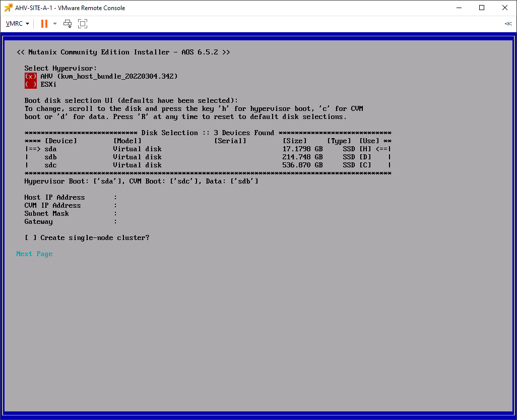Viewport: 517px width, 420px height.
Task: Collapse the toolbar with the double chevron
Action: pos(508,24)
